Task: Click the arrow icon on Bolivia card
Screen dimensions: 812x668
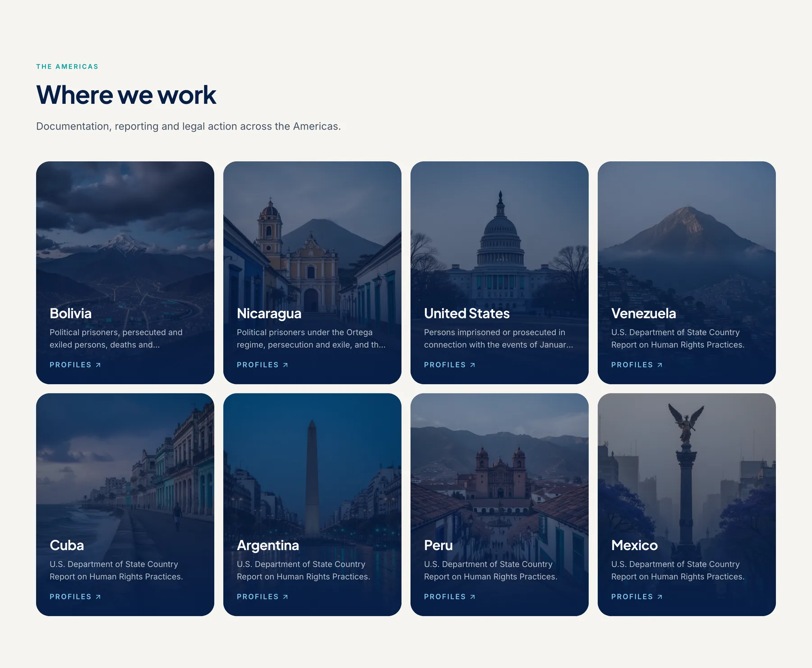Action: (98, 365)
